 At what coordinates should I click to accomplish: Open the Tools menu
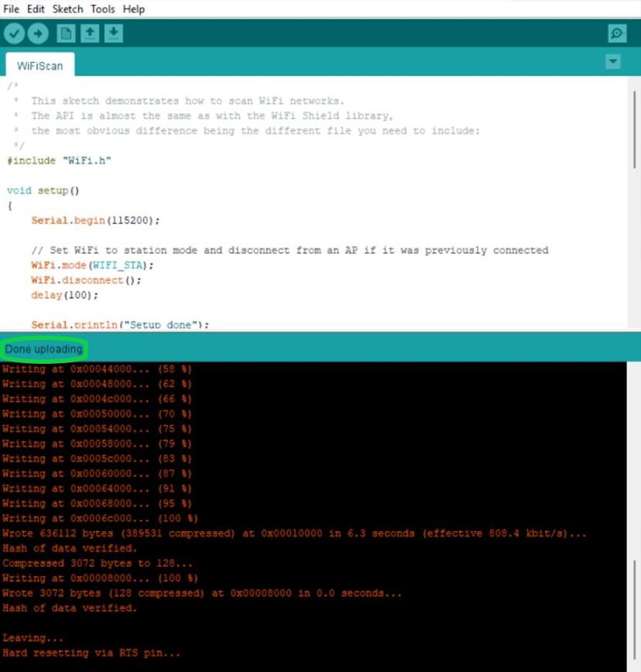click(102, 9)
